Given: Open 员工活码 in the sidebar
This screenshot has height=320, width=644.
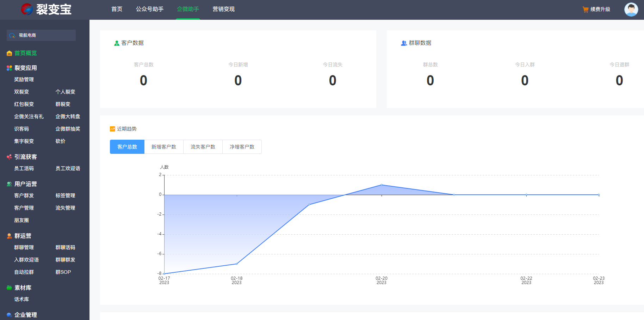Looking at the screenshot, I should pyautogui.click(x=24, y=169).
